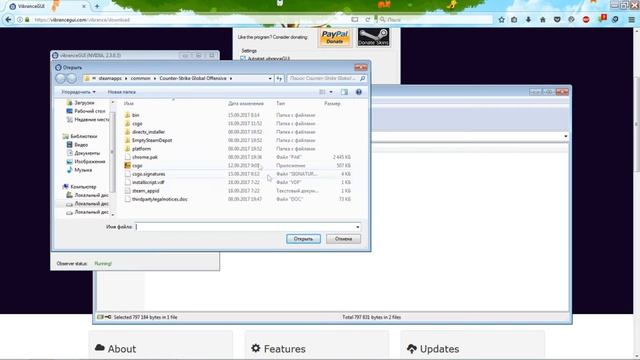Open the Видео library

(81, 145)
